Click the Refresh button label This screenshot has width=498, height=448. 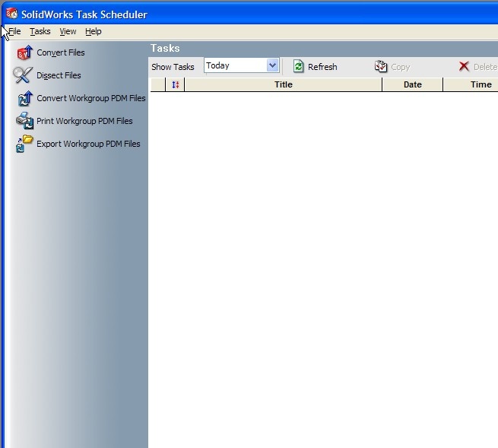click(322, 67)
